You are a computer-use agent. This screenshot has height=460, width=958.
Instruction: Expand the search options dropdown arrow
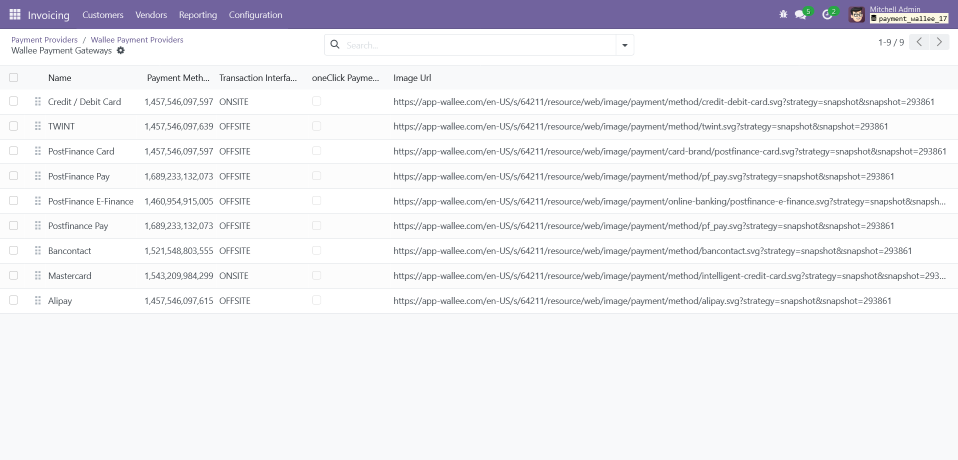(x=625, y=45)
